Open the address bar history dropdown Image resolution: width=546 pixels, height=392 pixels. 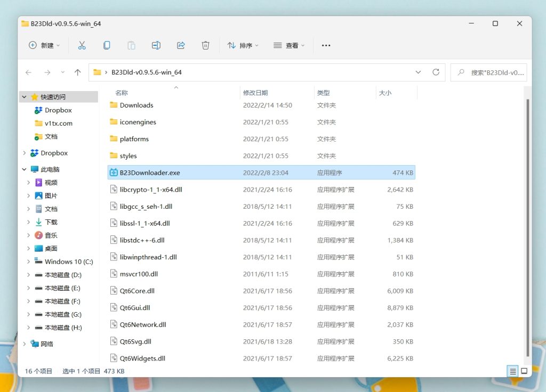click(418, 72)
